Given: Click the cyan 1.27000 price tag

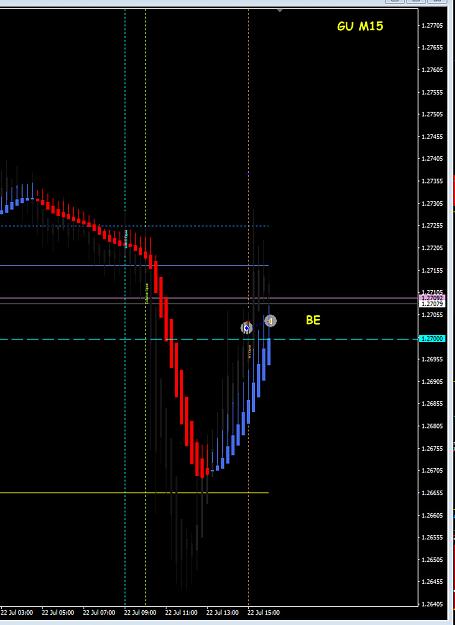Looking at the screenshot, I should pos(432,339).
